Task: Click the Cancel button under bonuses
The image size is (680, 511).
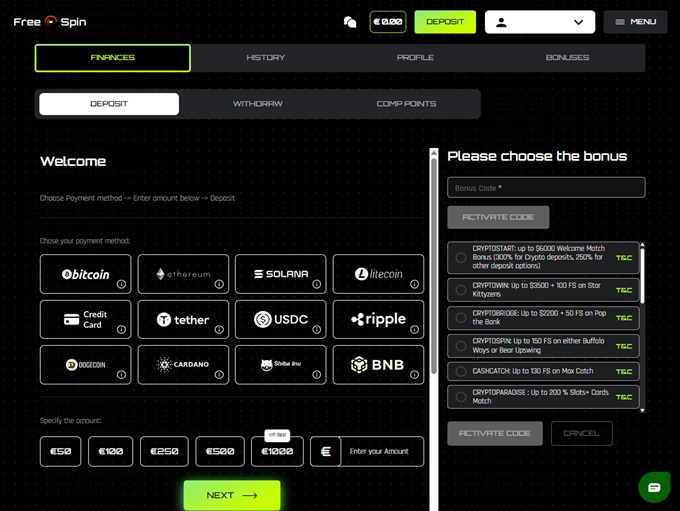Action: click(x=581, y=433)
